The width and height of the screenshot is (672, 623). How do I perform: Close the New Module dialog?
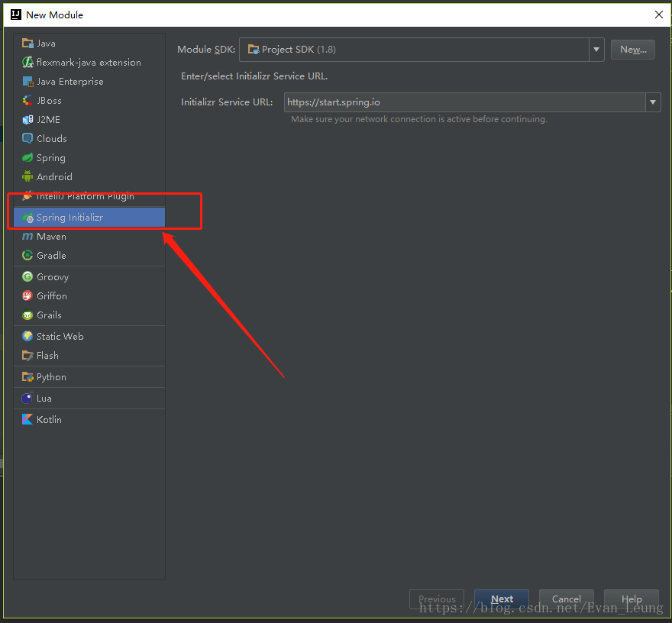point(659,15)
